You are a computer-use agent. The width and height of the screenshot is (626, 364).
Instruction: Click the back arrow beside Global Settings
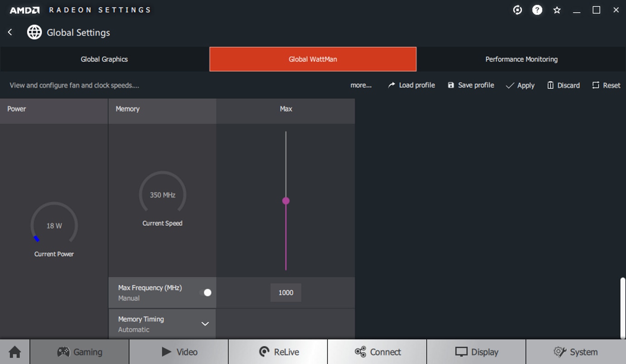(x=10, y=32)
